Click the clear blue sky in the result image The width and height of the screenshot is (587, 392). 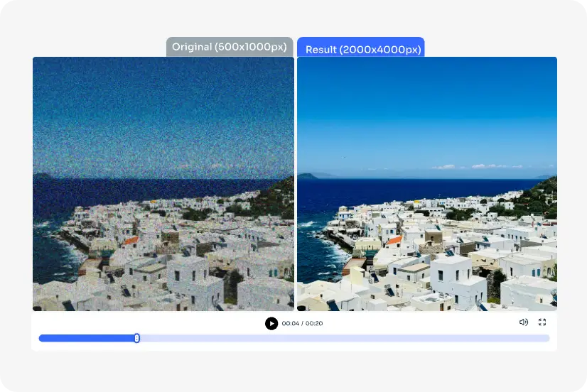coord(427,109)
